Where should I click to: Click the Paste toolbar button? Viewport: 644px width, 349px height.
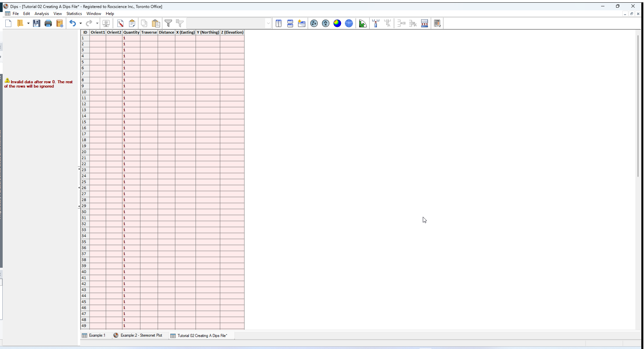coord(155,23)
